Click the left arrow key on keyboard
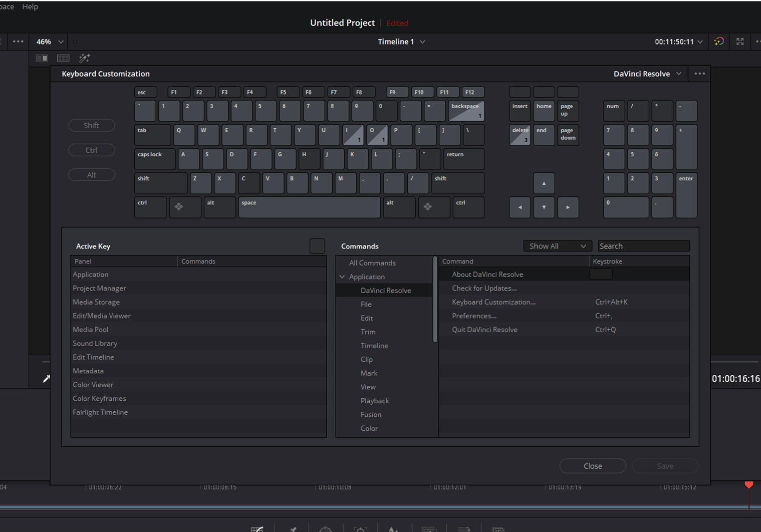The width and height of the screenshot is (761, 532). [520, 207]
